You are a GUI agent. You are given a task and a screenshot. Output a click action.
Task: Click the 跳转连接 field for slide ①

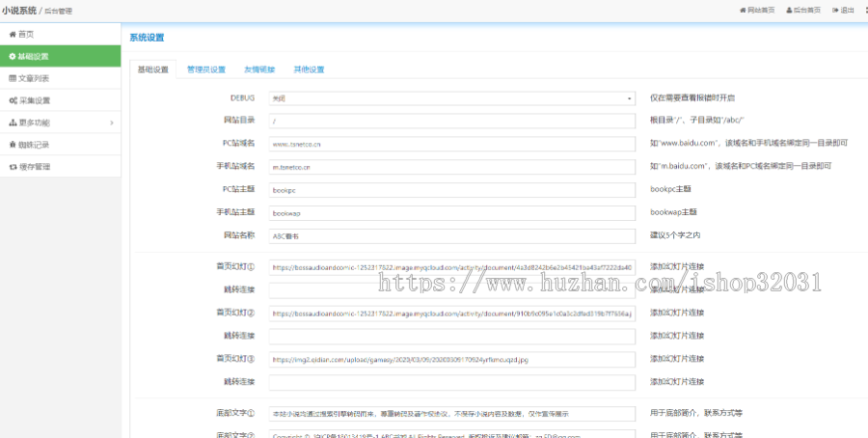click(451, 290)
